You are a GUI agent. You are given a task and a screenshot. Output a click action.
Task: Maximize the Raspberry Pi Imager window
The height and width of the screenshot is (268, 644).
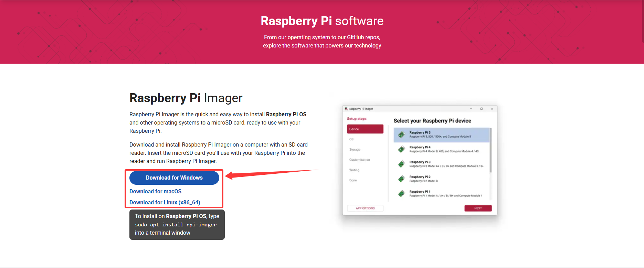point(482,109)
